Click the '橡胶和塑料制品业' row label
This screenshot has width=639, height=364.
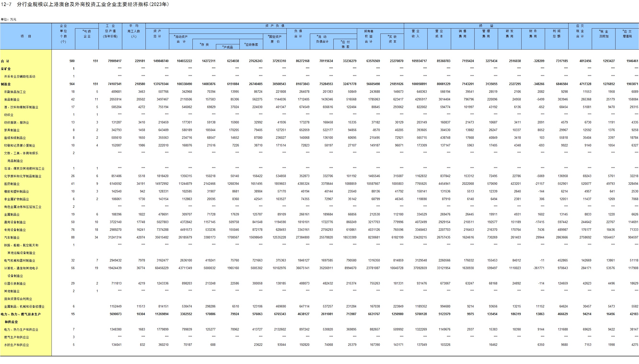coord(17,191)
